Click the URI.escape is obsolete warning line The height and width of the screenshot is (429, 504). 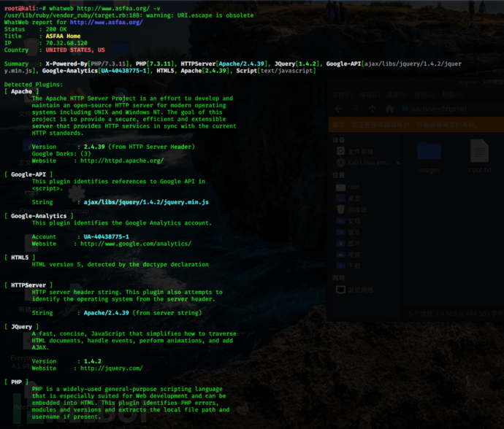point(129,15)
